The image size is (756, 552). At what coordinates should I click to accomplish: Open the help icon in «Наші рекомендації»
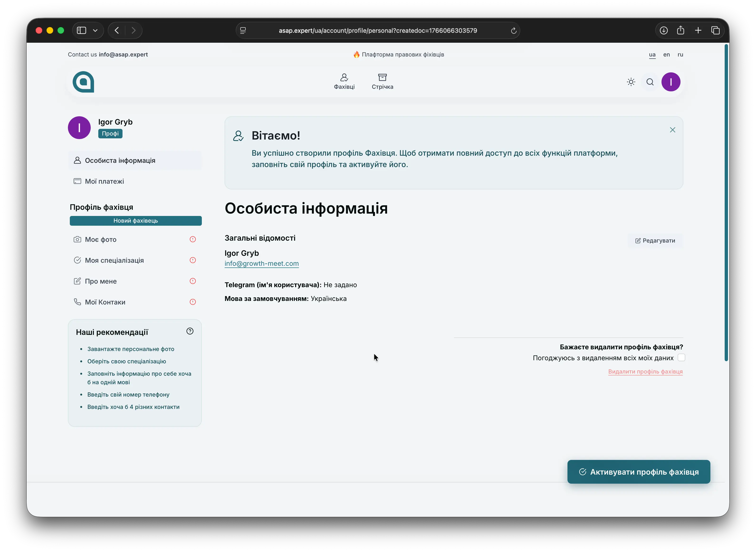(190, 331)
